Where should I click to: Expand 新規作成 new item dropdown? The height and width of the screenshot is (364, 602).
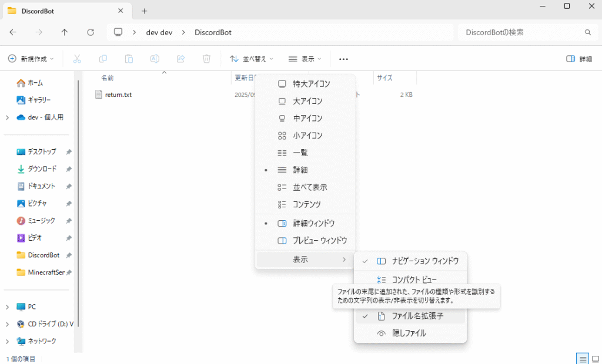point(31,59)
